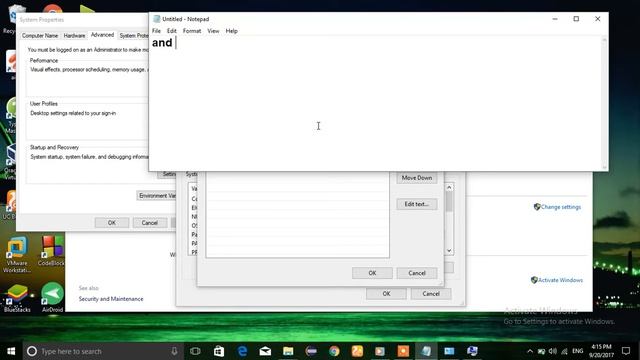
Task: Select the BlueStacks desktop icon
Action: (x=17, y=298)
